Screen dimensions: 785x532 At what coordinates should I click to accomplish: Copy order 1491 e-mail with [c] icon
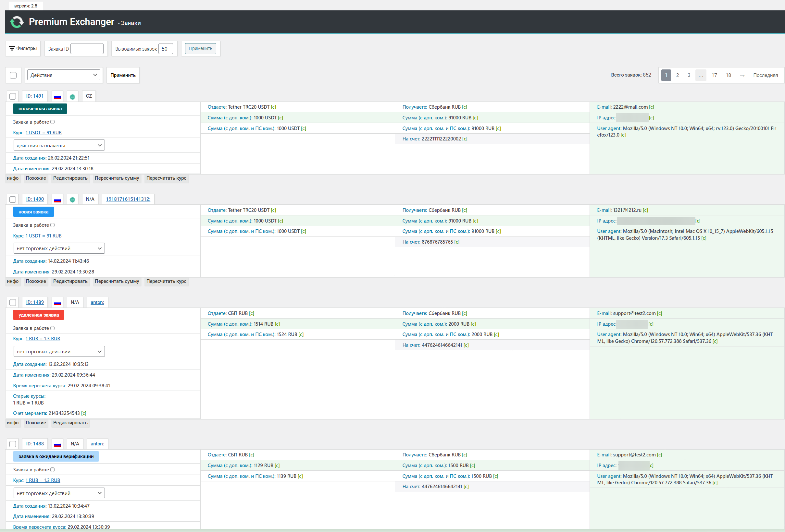[x=652, y=107]
